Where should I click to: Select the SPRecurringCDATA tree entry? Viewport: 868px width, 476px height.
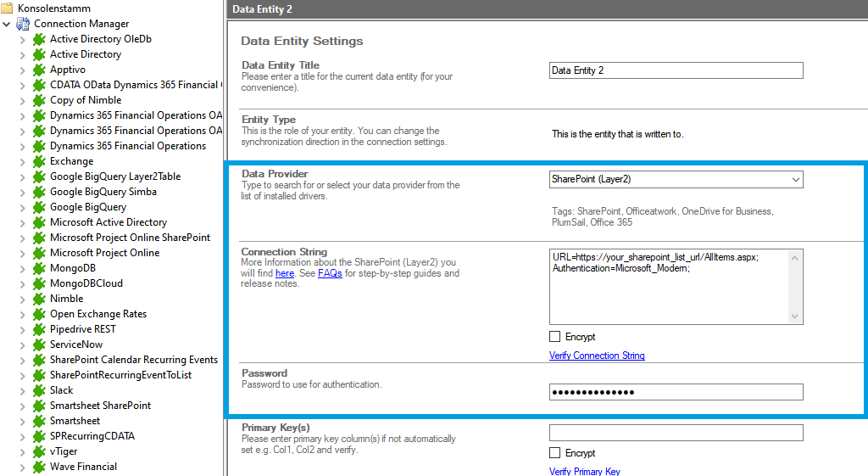click(92, 436)
